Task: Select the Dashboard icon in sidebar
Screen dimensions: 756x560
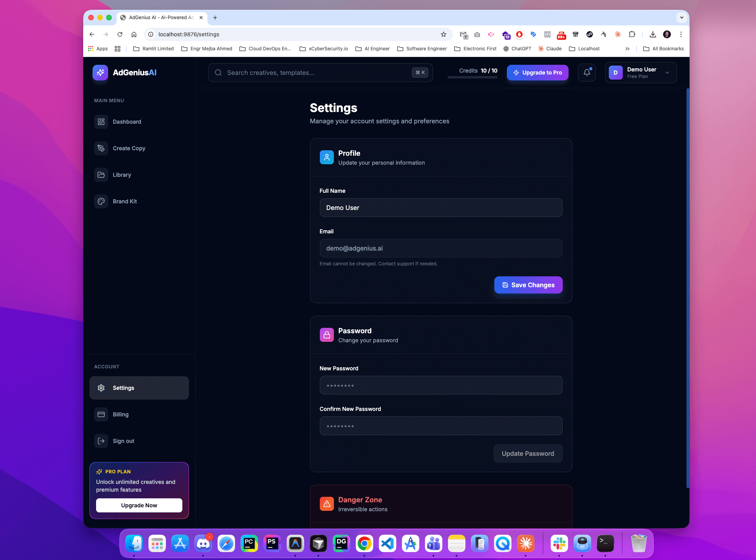Action: 101,122
